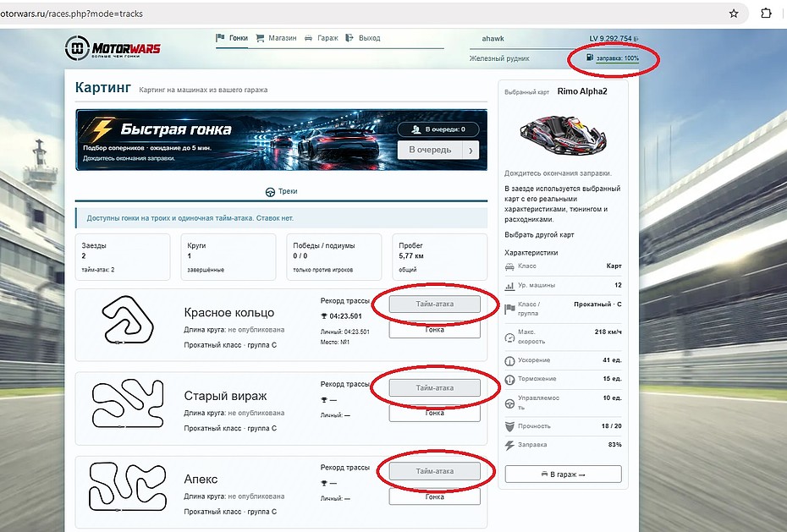Image resolution: width=787 pixels, height=532 pixels.
Task: Click Гонка button for Красное кольцо
Action: pos(435,330)
